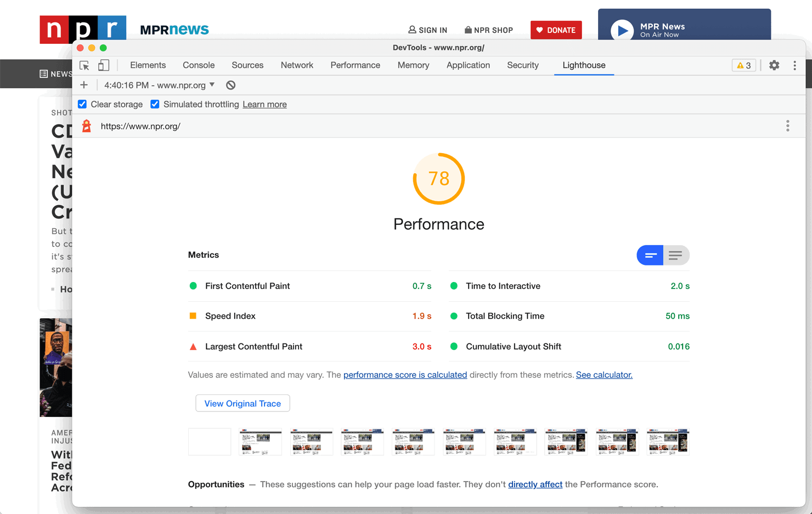Open the report timestamp dropdown for www.npr.org
Image resolution: width=812 pixels, height=514 pixels.
click(159, 85)
